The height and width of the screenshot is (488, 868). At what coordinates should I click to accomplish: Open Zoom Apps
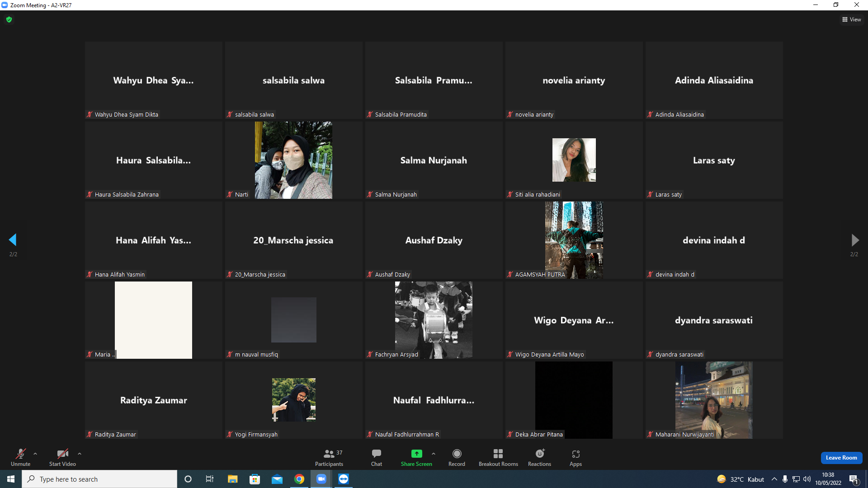coord(576,457)
